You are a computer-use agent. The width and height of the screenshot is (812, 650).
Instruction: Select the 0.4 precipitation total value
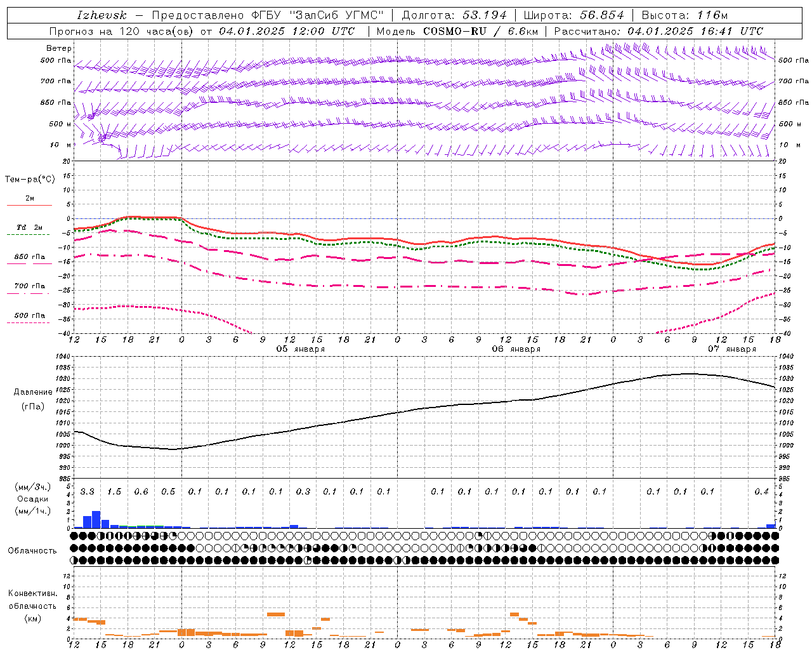[x=761, y=492]
